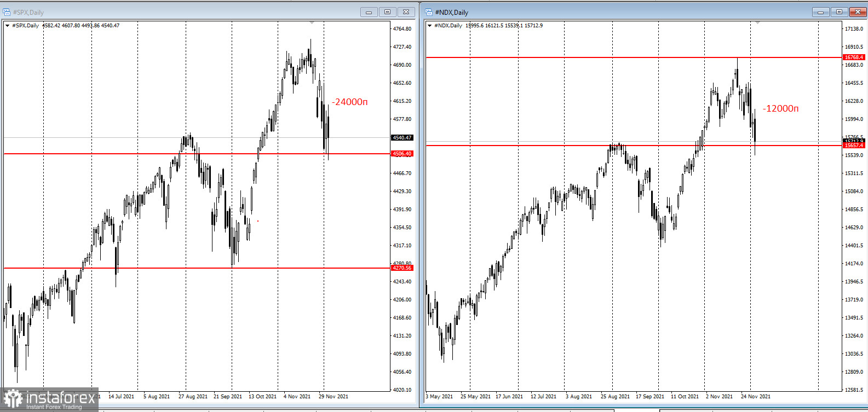Image resolution: width=868 pixels, height=412 pixels.
Task: Click the 2 Nov 2021 date label
Action: click(x=720, y=397)
